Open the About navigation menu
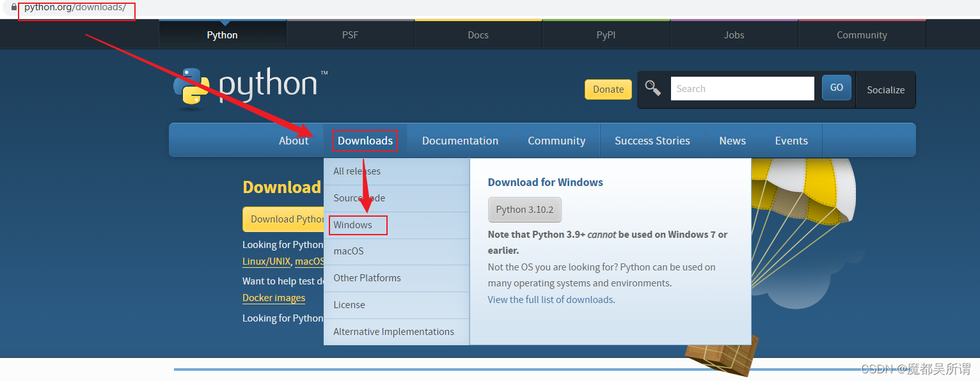The image size is (980, 381). (x=294, y=141)
